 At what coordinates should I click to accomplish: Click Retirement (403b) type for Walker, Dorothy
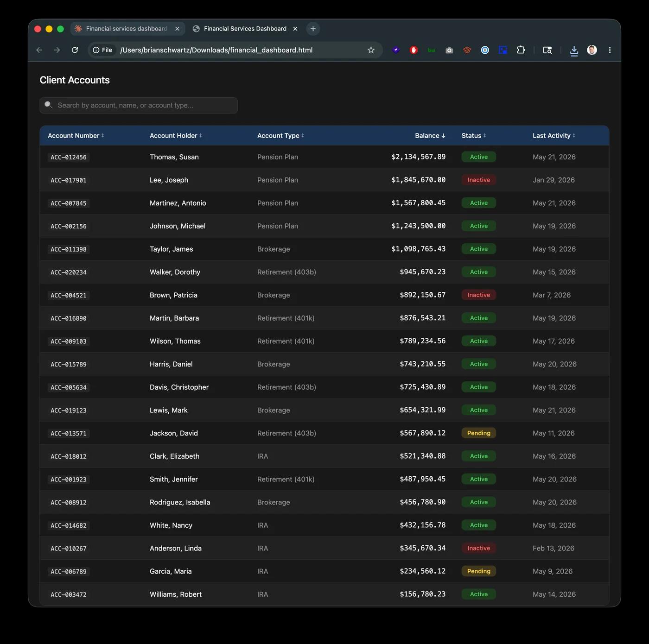tap(286, 272)
